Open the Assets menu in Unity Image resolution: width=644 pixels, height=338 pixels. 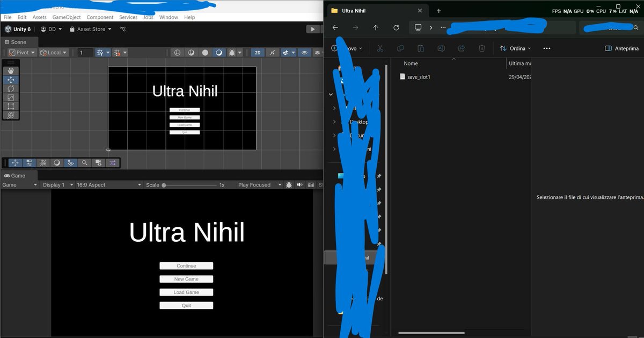tap(39, 17)
